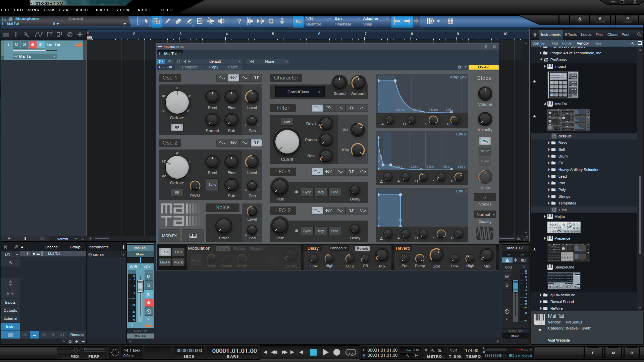Viewport: 644px width, 362px height.
Task: Adjust the filter Cutoff knob
Action: click(x=287, y=141)
